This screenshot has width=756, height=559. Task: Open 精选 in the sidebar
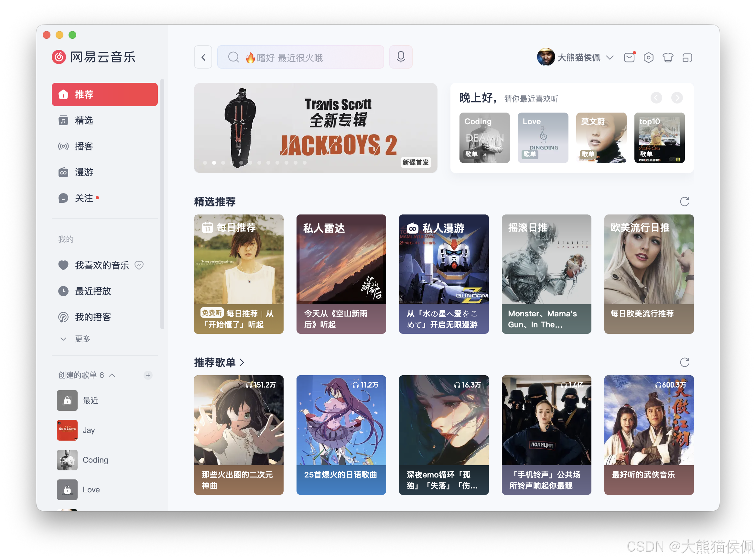click(104, 120)
